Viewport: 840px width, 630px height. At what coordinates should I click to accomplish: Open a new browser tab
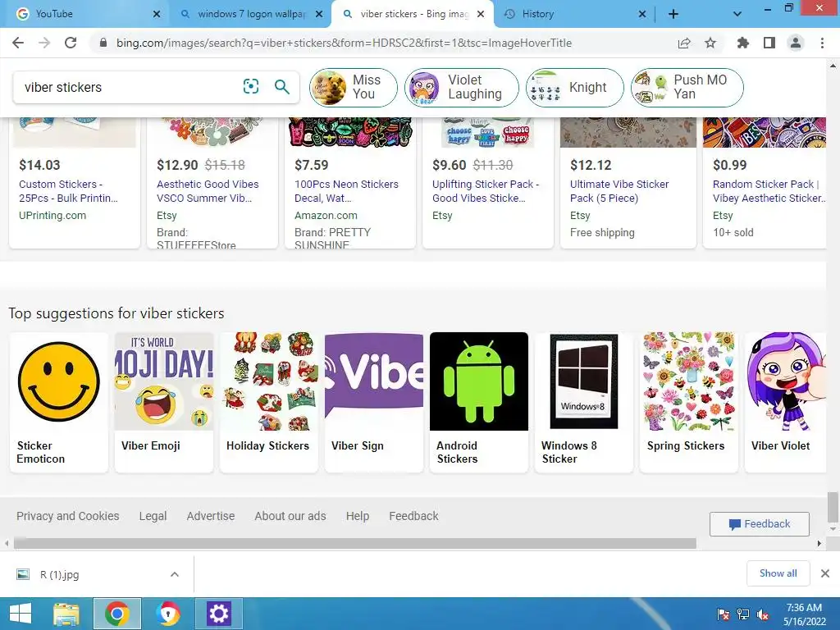click(x=673, y=14)
